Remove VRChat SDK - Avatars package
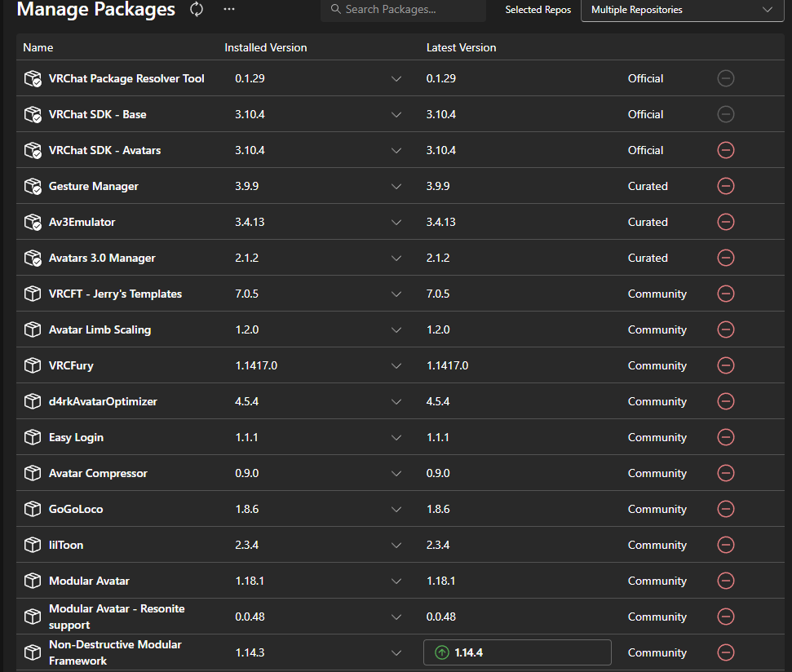Viewport: 792px width, 672px height. (726, 150)
